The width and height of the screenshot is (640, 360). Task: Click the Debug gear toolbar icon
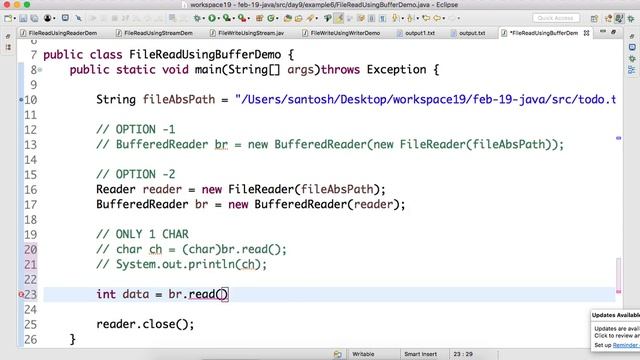(198, 18)
